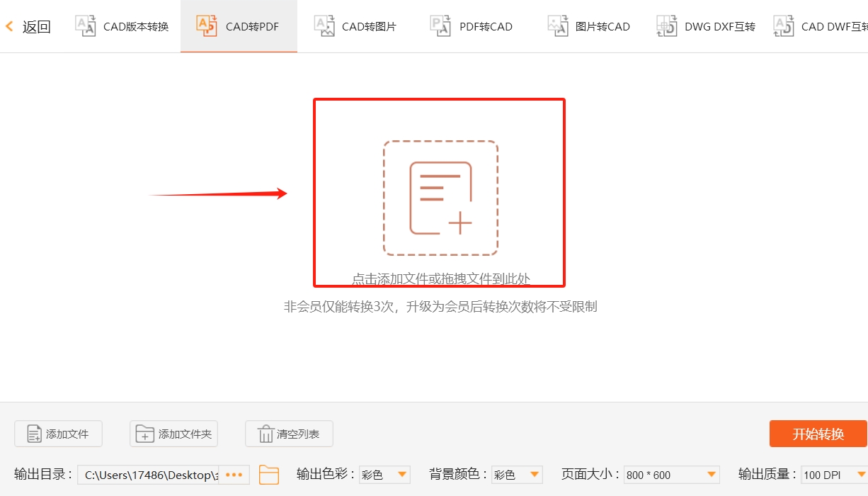Click the 输出目录 path input field
Viewport: 868px width, 496px height.
(148, 475)
